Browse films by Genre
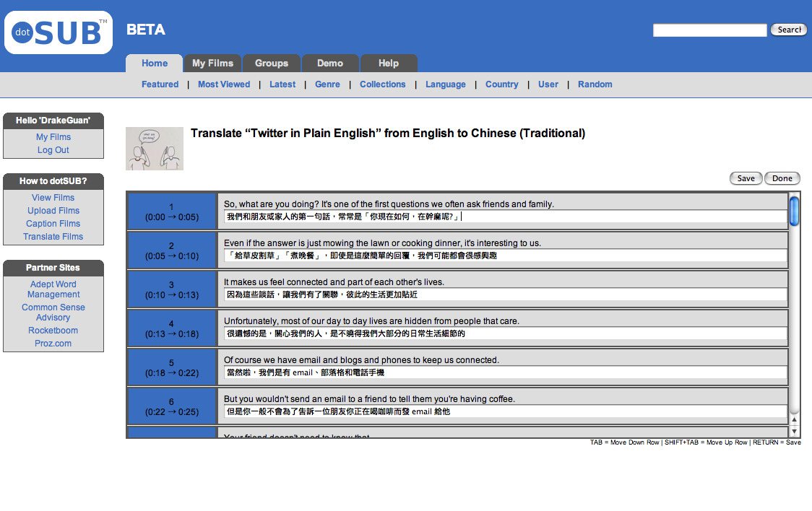 click(x=327, y=84)
